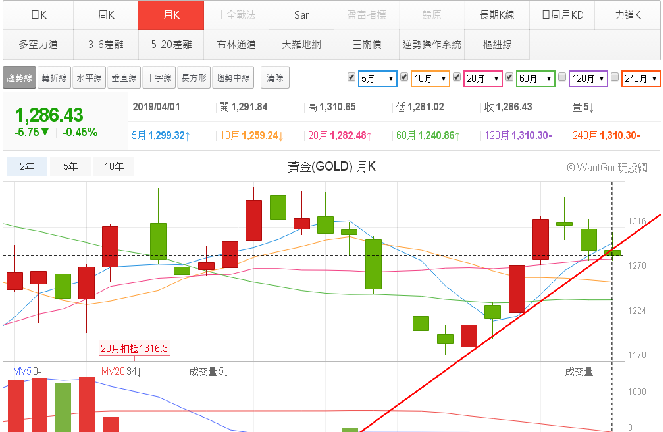This screenshot has height=432, width=663.
Task: Select the 垂直線 vertical line tool
Action: tap(123, 77)
